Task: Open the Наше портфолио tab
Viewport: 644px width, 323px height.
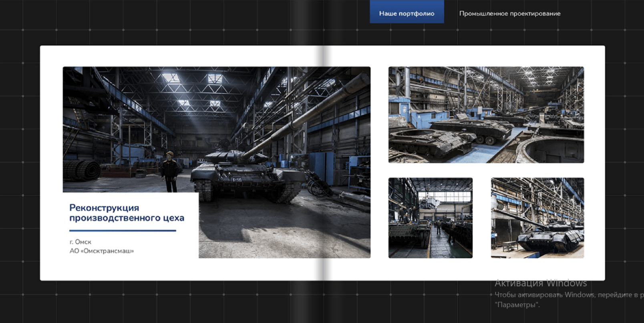Action: 407,12
